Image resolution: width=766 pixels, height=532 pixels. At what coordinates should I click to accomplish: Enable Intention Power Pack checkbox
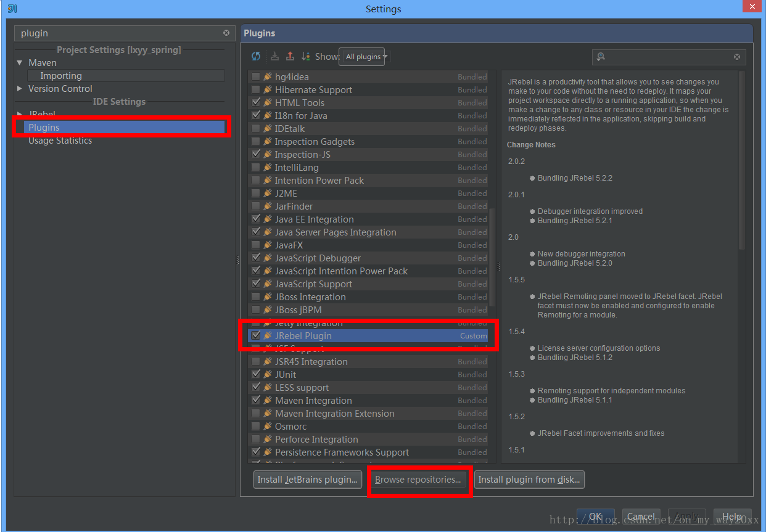[x=255, y=180]
